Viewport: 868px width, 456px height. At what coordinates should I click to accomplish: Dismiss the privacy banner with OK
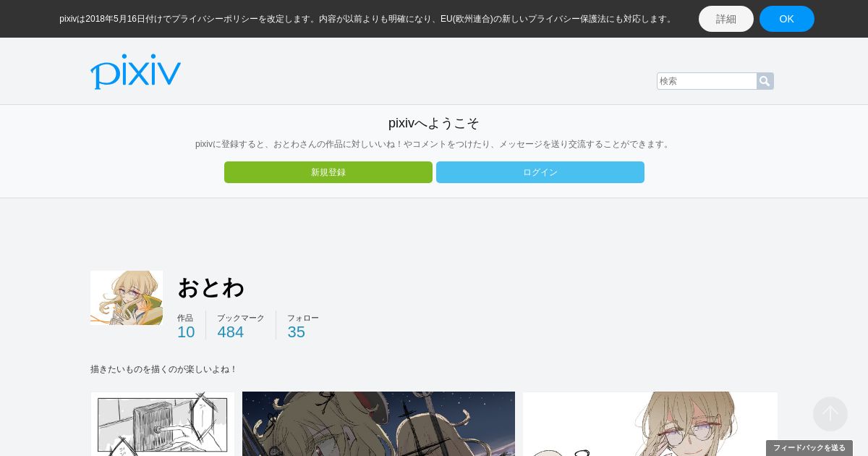787,19
